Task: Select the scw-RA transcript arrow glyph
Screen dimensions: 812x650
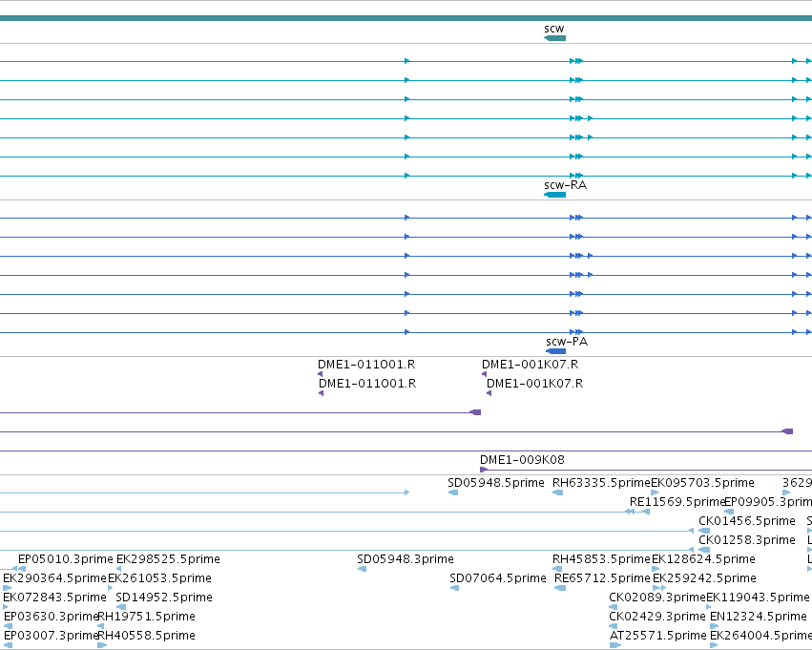Action: tap(554, 195)
